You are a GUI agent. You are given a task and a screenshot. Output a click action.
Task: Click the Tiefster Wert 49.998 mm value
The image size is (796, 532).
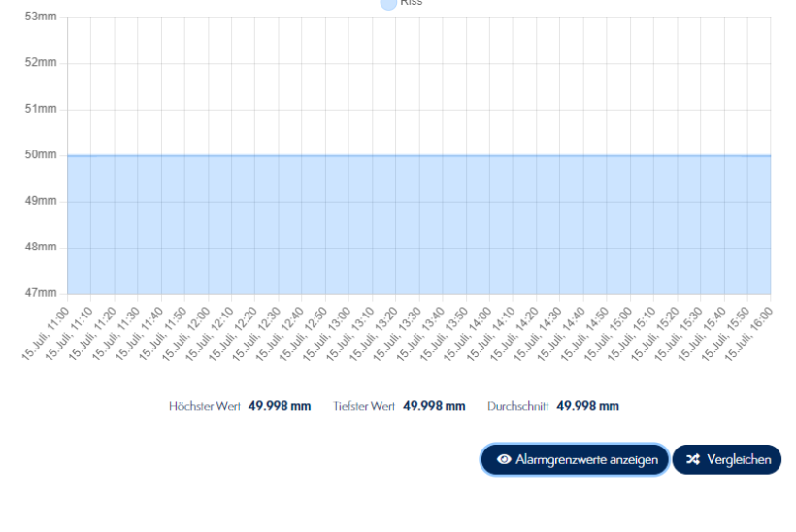coord(434,405)
